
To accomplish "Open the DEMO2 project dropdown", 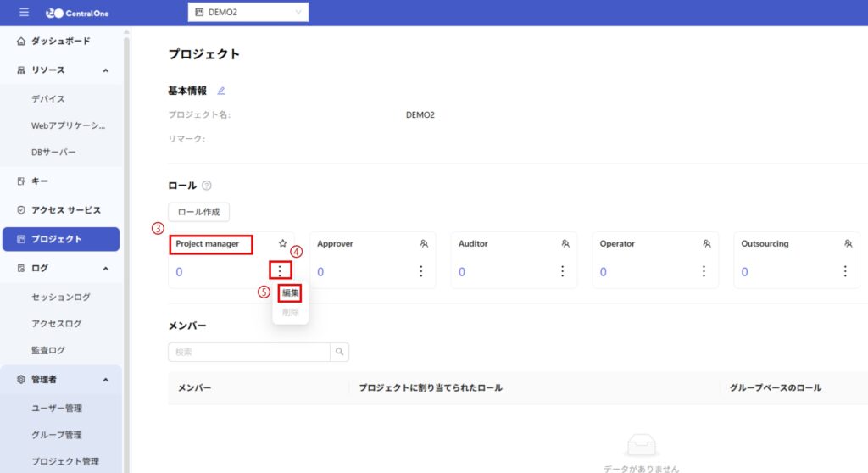I will 248,13.
